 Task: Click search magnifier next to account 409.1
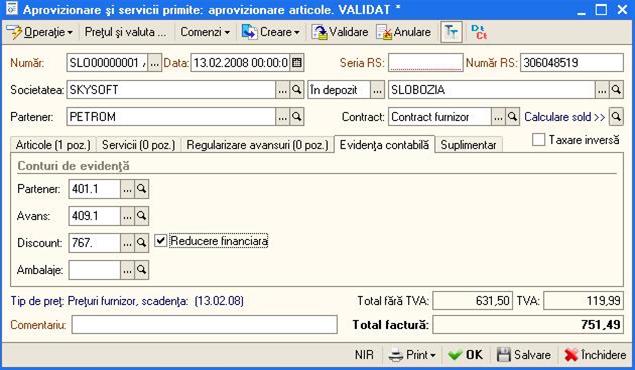[x=141, y=216]
